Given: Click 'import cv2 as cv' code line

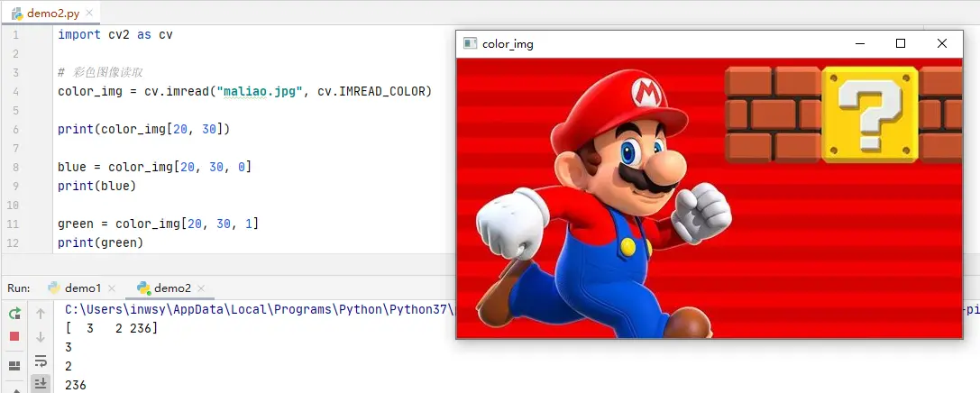Looking at the screenshot, I should (x=115, y=35).
